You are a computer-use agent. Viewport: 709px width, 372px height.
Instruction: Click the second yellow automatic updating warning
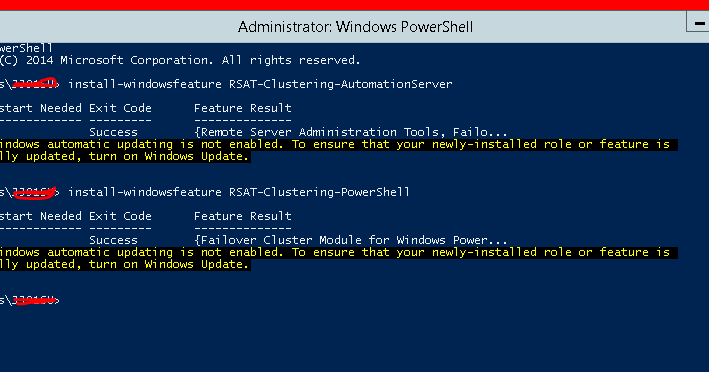tap(339, 259)
